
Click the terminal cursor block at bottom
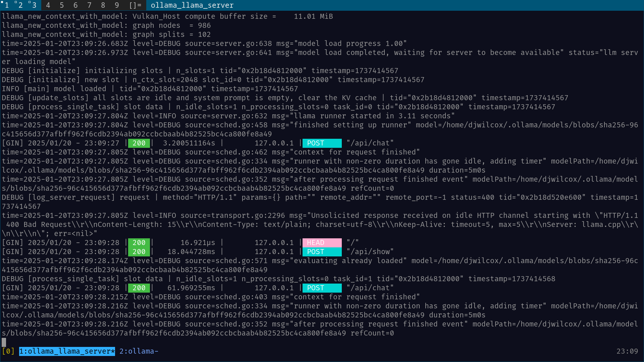click(4, 342)
